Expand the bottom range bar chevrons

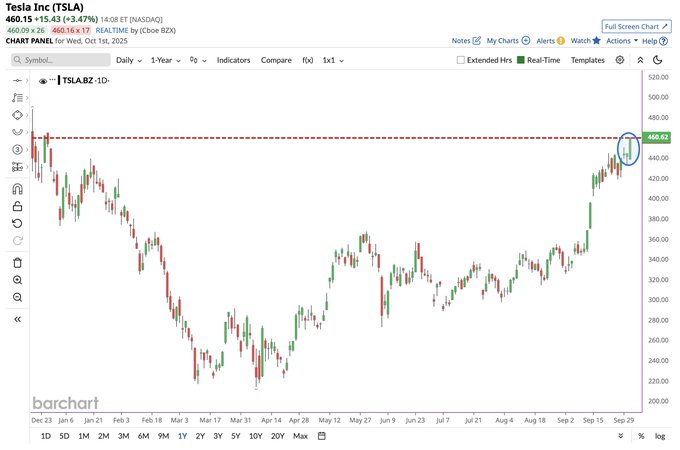[x=621, y=436]
